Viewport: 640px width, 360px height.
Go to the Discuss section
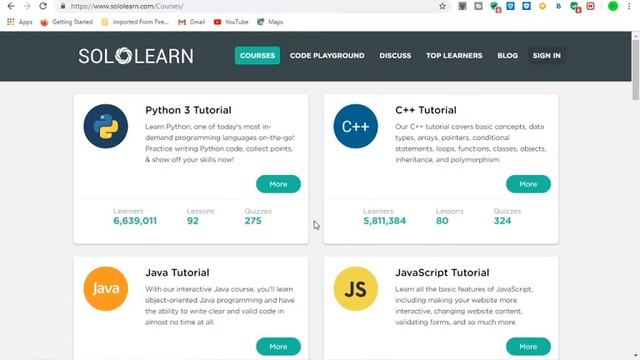click(395, 56)
